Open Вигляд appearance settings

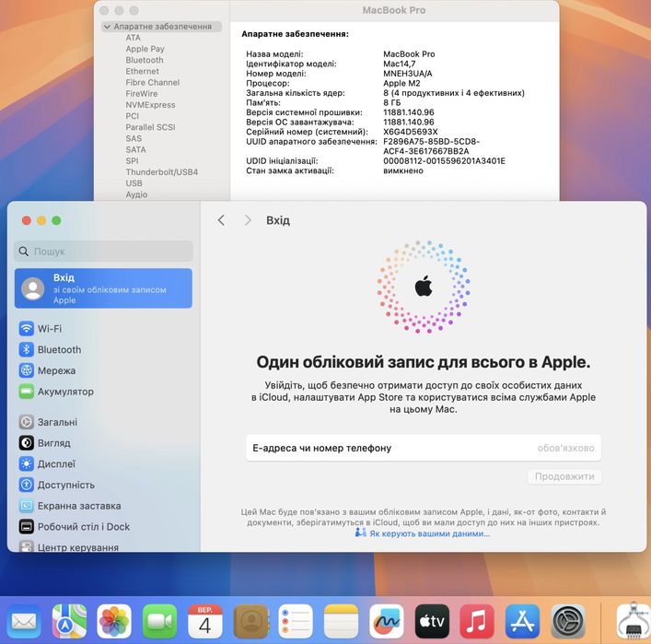[45, 443]
